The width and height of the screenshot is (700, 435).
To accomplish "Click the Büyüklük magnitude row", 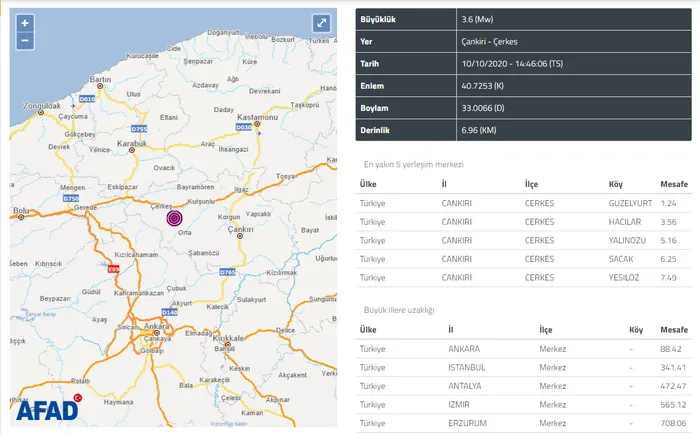I will pyautogui.click(x=524, y=19).
